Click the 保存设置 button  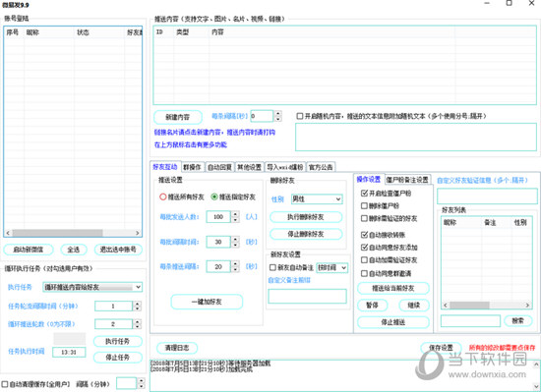pyautogui.click(x=441, y=348)
